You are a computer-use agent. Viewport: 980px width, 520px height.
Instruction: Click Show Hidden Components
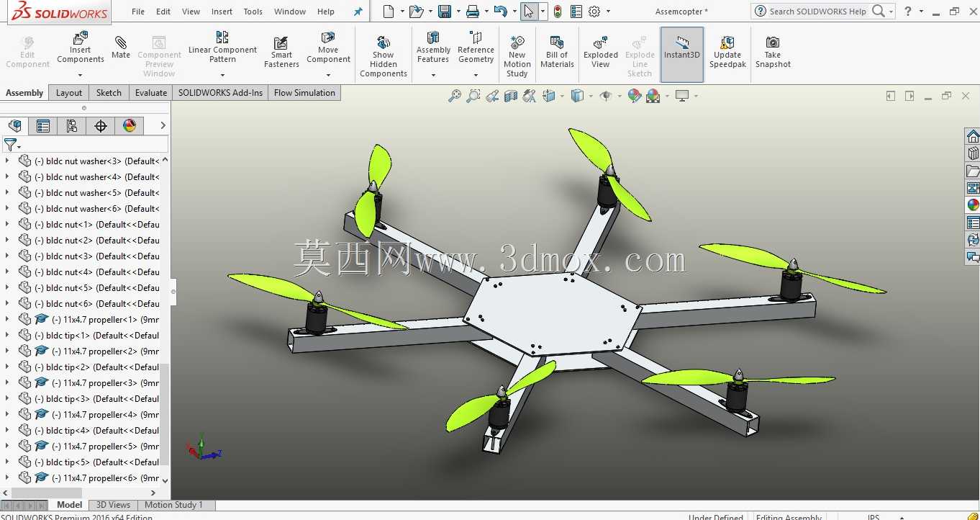click(x=384, y=56)
